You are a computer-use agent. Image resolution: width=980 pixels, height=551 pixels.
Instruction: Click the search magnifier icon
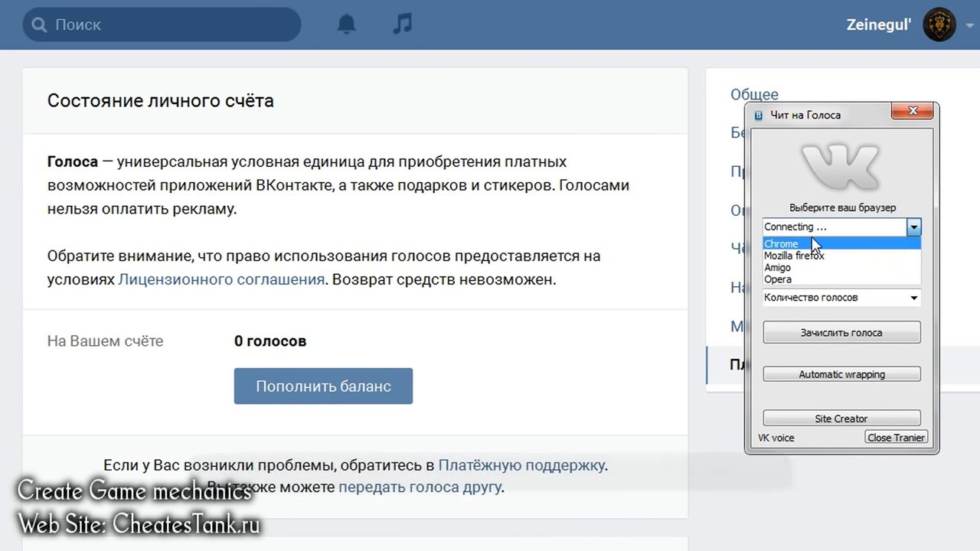pyautogui.click(x=39, y=24)
